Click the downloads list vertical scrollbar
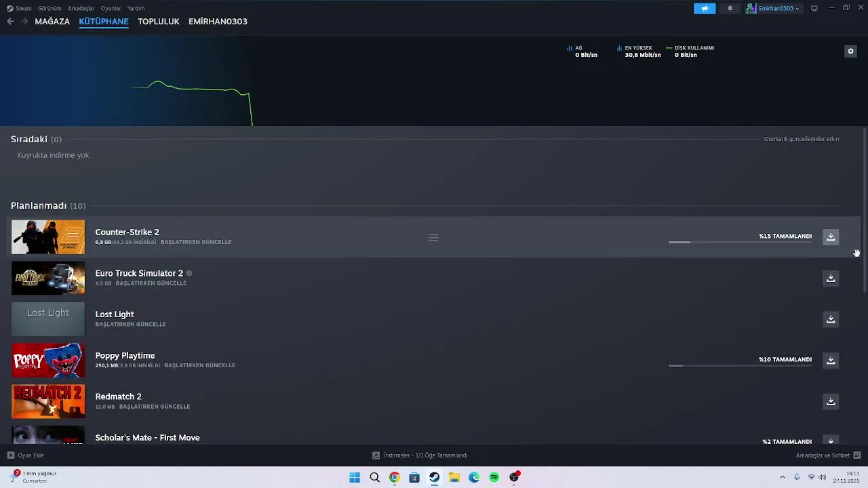 (864, 210)
